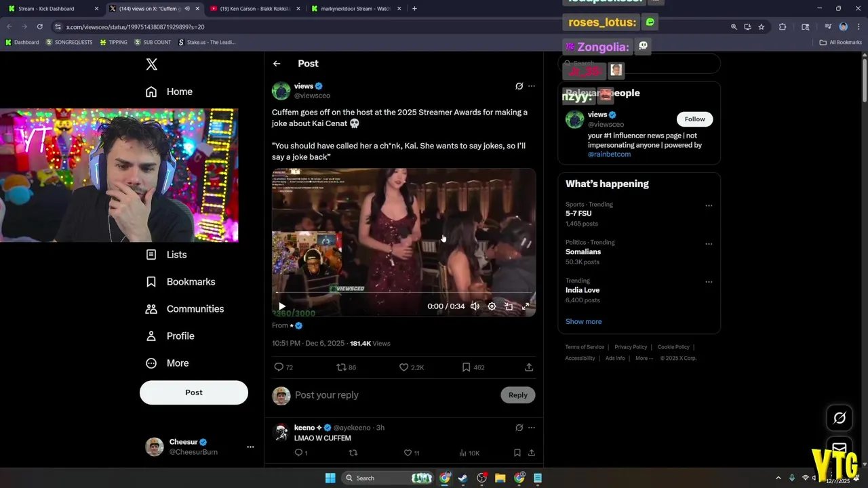Open Steam from the taskbar

tap(462, 478)
